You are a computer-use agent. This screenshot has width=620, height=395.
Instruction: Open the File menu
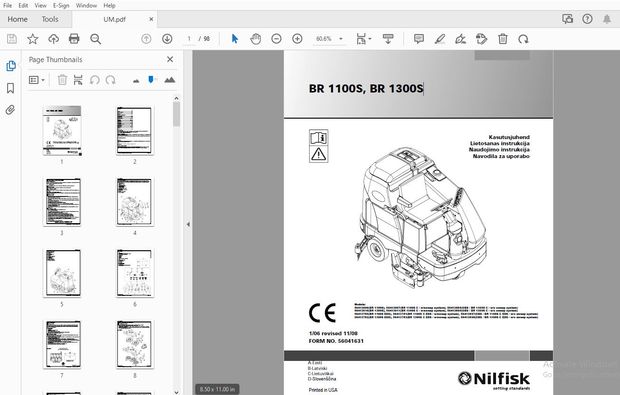click(x=7, y=6)
